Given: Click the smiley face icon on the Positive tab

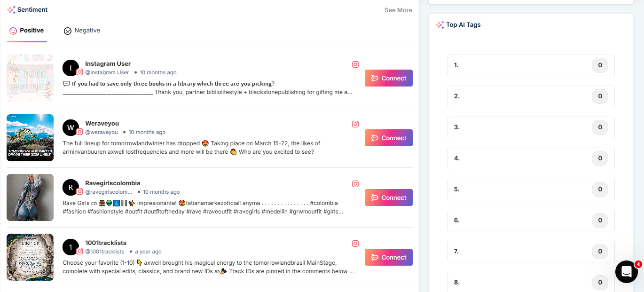Looking at the screenshot, I should click(x=12, y=30).
